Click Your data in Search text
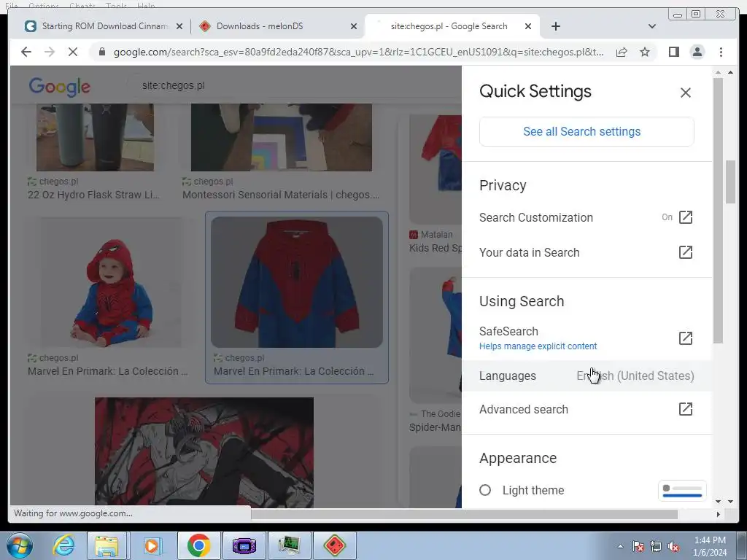Image resolution: width=747 pixels, height=560 pixels. click(x=530, y=252)
